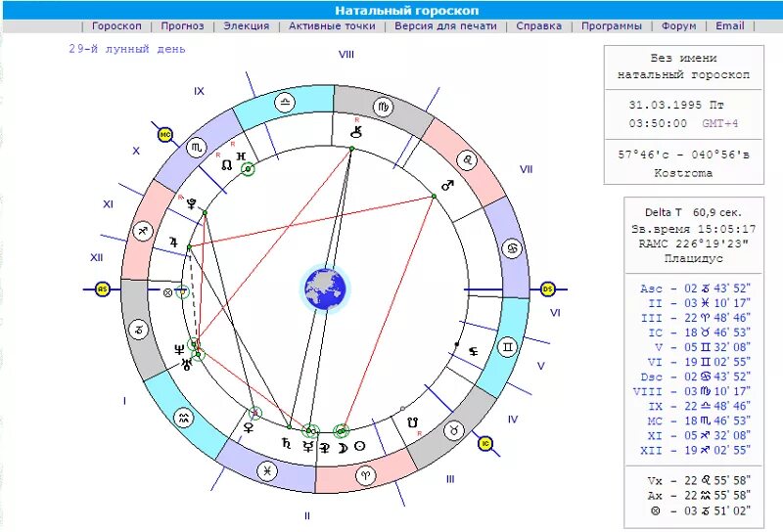Select the Scorpio zodiac sign icon
Image resolution: width=783 pixels, height=532 pixels.
click(197, 148)
